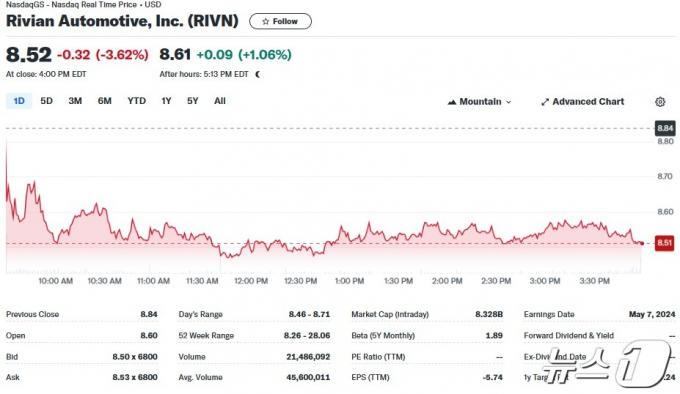Open the Advanced Chart link
The image size is (680, 394).
click(x=582, y=102)
